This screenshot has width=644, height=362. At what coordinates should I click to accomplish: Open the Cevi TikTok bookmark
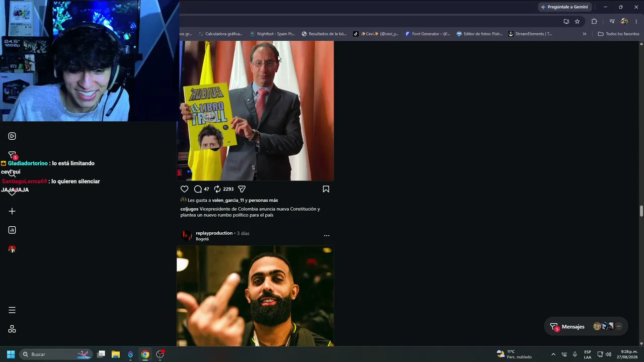coord(376,34)
